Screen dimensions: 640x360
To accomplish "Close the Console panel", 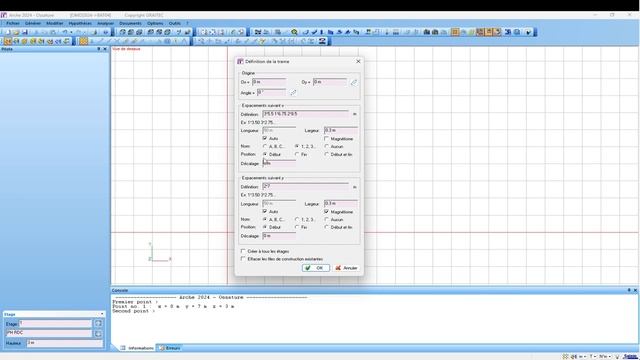I will tap(635, 290).
